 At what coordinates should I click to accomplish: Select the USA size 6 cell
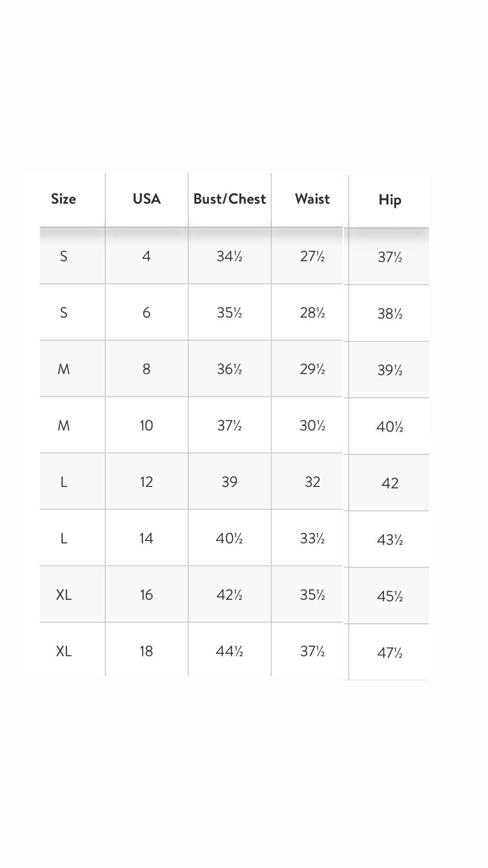(x=146, y=312)
